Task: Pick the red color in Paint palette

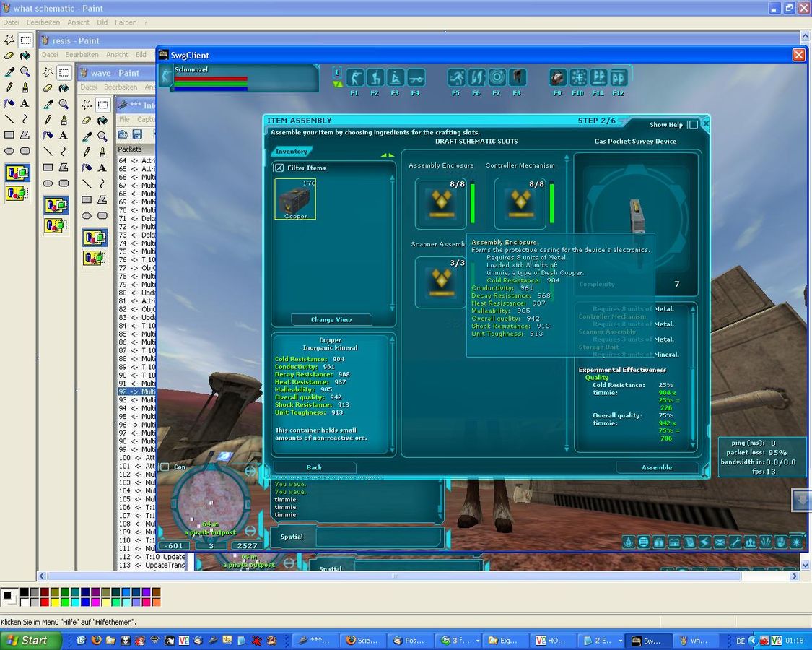Action: click(45, 602)
